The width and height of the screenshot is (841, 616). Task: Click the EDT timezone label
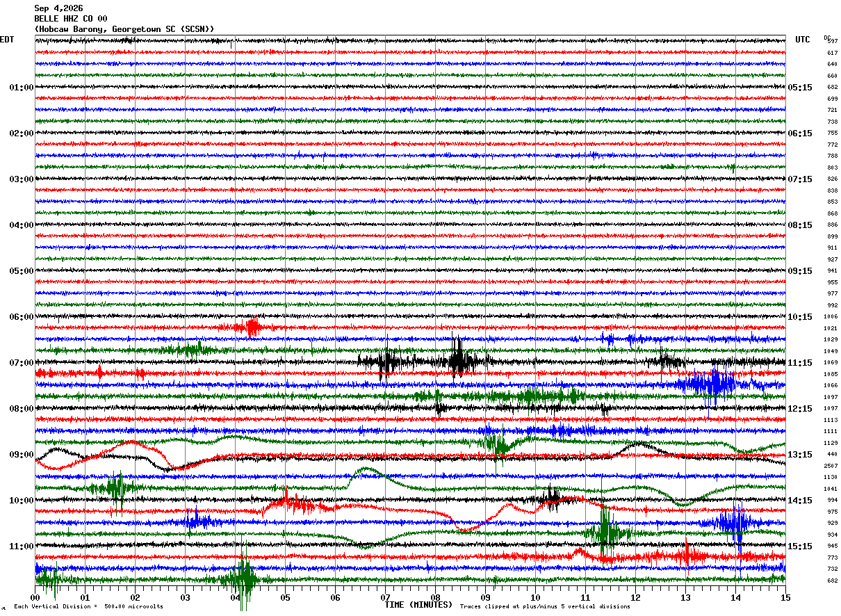pos(7,40)
